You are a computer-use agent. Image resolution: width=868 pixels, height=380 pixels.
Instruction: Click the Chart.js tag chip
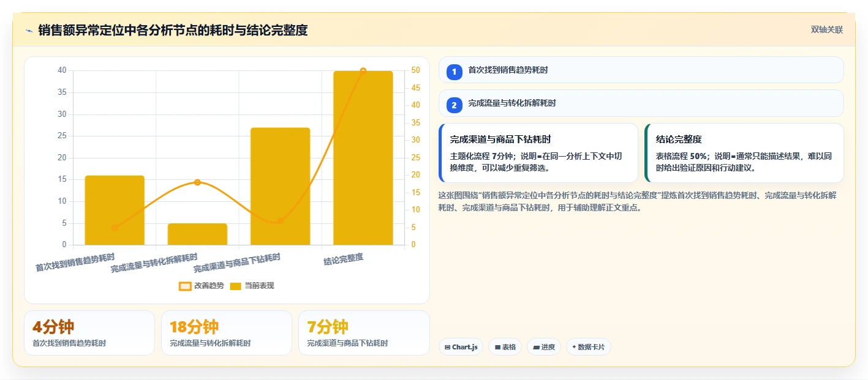(x=461, y=347)
